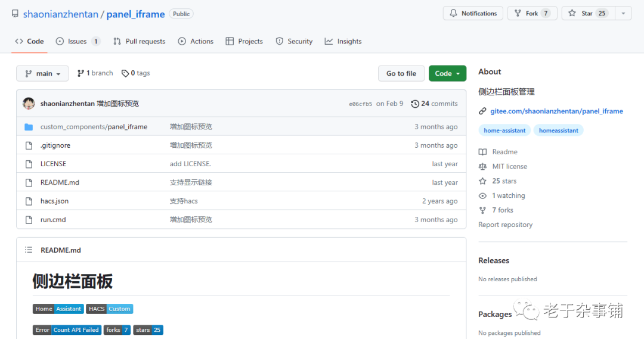Viewport: 644px width, 339px height.
Task: Open the Security tab
Action: [294, 42]
